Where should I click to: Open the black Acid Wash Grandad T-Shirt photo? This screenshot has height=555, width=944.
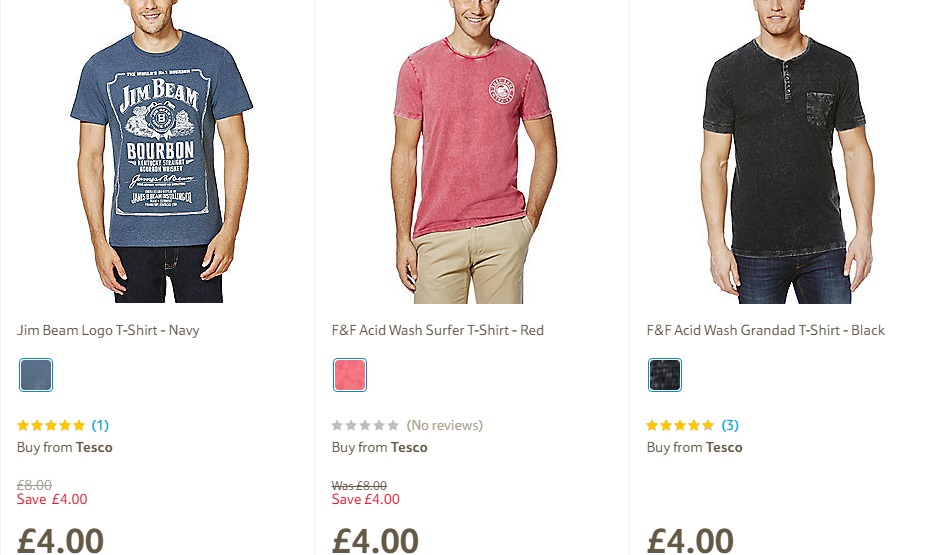785,150
